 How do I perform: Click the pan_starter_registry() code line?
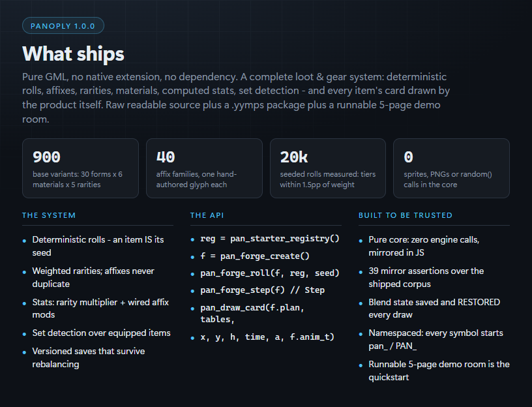point(270,239)
